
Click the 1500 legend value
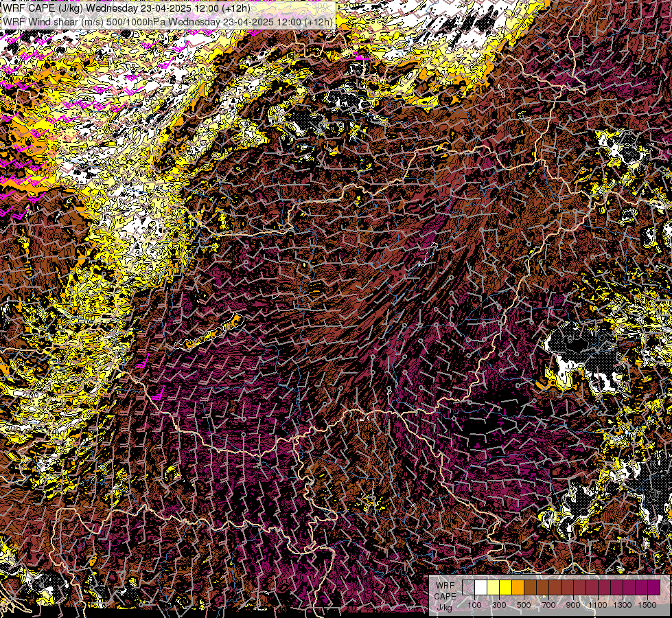pos(647,605)
